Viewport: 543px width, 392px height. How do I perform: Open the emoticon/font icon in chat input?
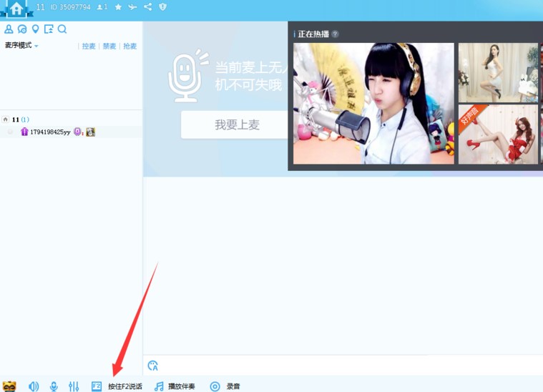(152, 366)
